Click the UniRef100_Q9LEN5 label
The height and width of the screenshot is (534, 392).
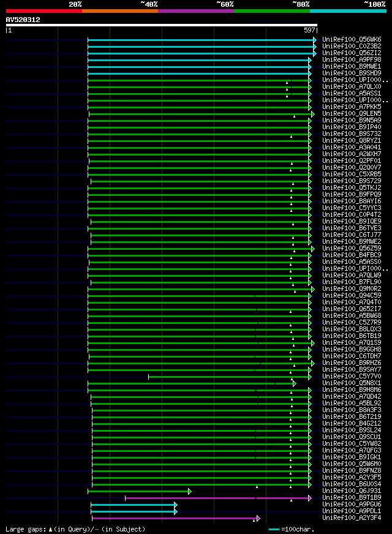tap(352, 114)
